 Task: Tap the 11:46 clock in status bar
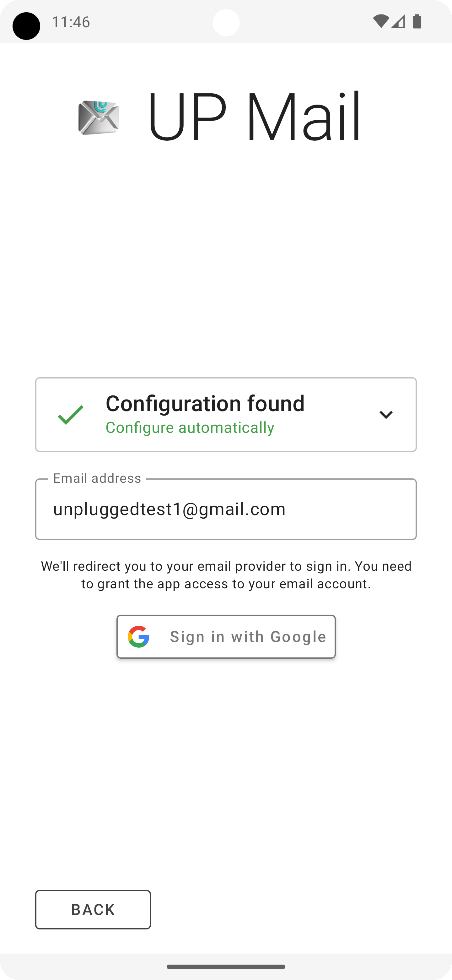coord(71,22)
